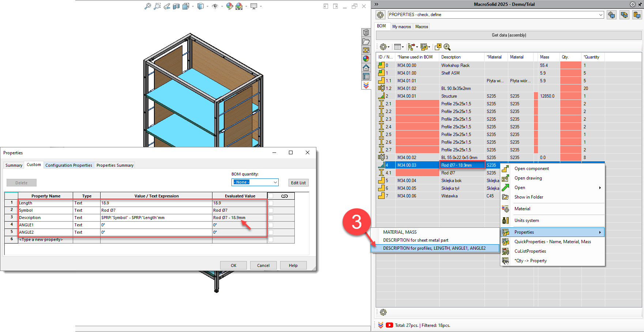Viewport: 644px width, 332px height.
Task: Select MATERIAL, MASS submenu entry
Action: (435, 232)
